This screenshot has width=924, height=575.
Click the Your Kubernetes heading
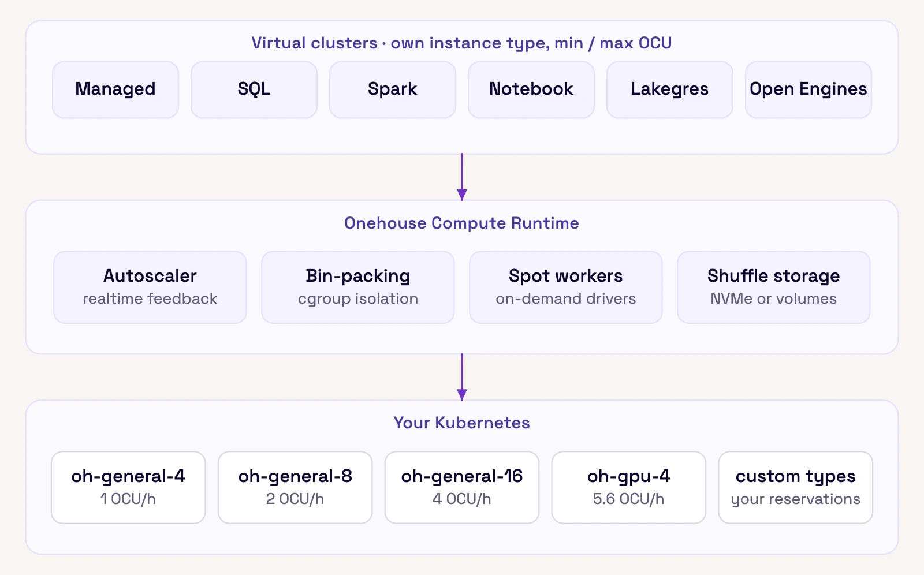(462, 423)
